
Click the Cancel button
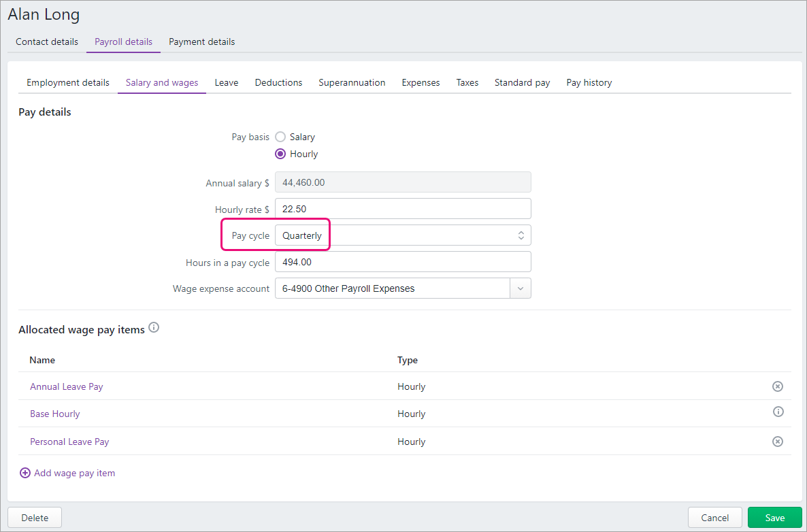(714, 518)
